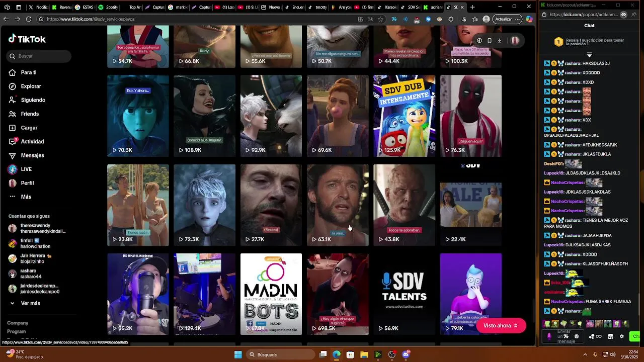Collapse the Kick leaderboard chevron
This screenshot has width=644, height=362.
tap(589, 54)
